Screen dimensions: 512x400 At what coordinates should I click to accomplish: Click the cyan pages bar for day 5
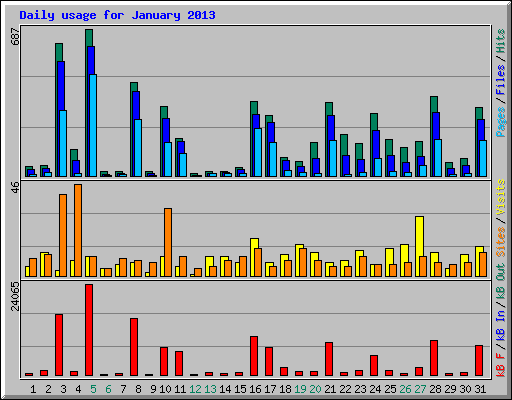[x=93, y=125]
